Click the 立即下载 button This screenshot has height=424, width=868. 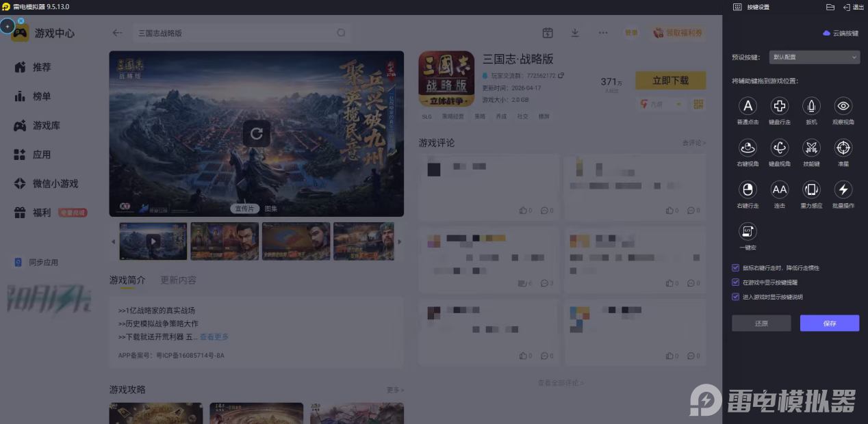coord(670,81)
